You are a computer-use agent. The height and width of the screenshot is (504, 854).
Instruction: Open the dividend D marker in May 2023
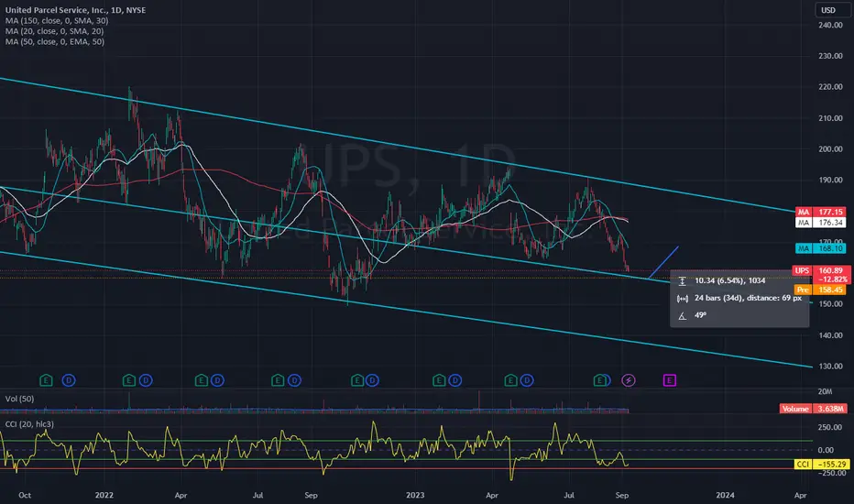[527, 380]
